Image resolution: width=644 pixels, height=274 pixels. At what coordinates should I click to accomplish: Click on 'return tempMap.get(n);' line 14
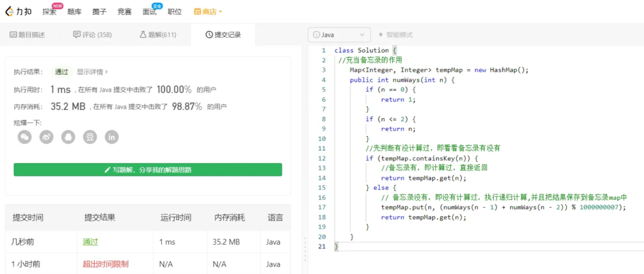[423, 178]
